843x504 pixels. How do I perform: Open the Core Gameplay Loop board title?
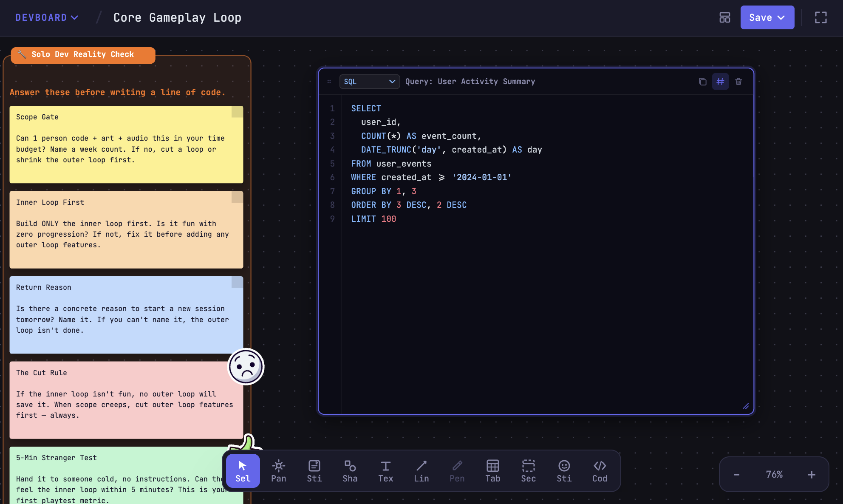pyautogui.click(x=177, y=17)
